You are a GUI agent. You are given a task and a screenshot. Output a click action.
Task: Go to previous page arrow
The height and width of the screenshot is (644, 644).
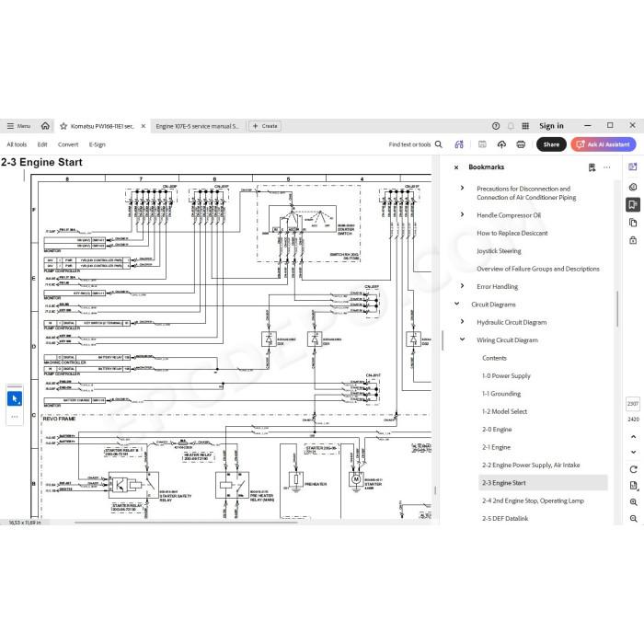633,437
